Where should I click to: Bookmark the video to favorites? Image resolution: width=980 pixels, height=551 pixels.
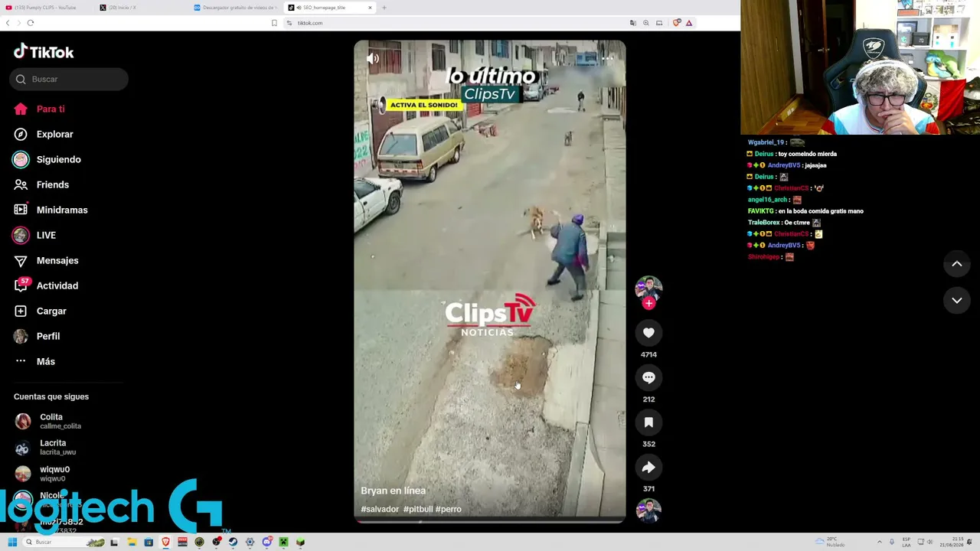point(648,422)
